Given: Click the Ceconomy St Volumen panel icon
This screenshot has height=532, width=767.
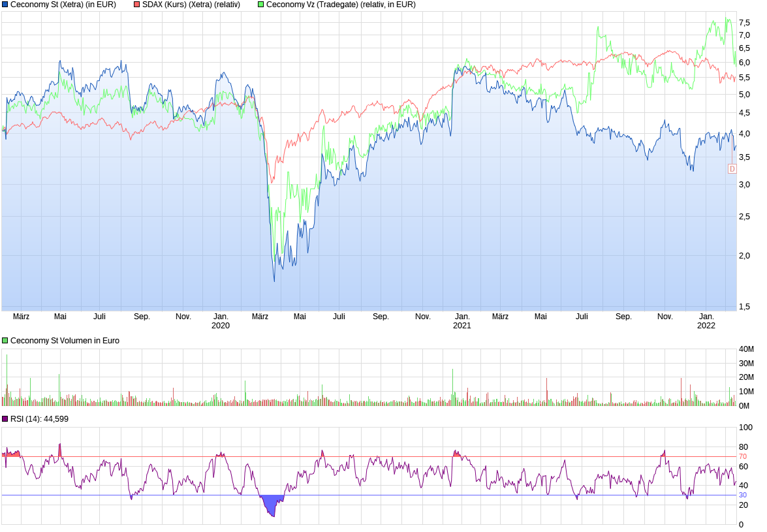Looking at the screenshot, I should tap(5, 340).
